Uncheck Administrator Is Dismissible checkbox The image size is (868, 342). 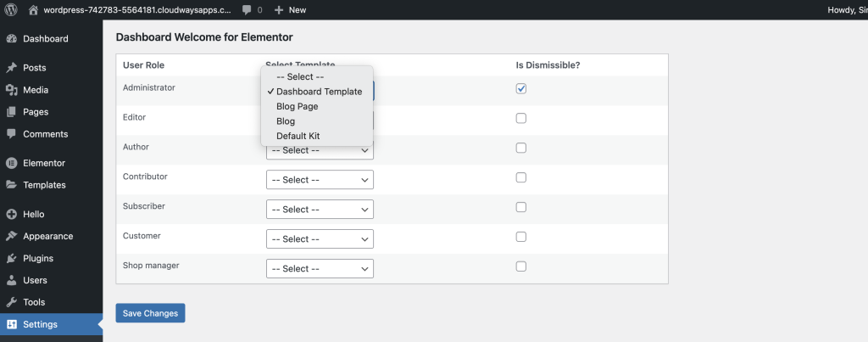click(x=521, y=88)
